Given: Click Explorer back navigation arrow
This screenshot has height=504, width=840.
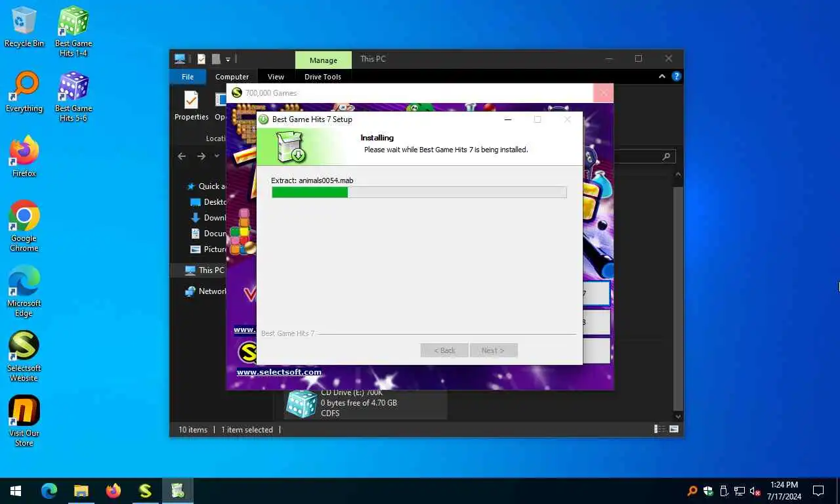Looking at the screenshot, I should pyautogui.click(x=182, y=156).
